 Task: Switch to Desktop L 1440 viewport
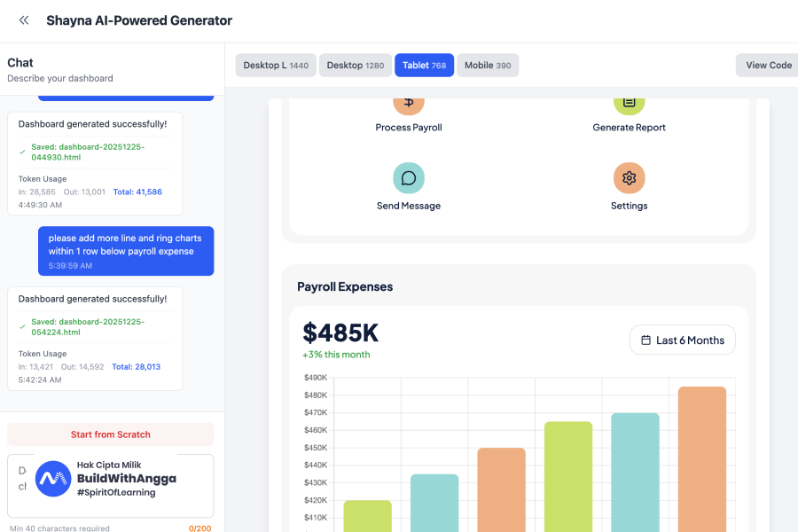pyautogui.click(x=276, y=66)
